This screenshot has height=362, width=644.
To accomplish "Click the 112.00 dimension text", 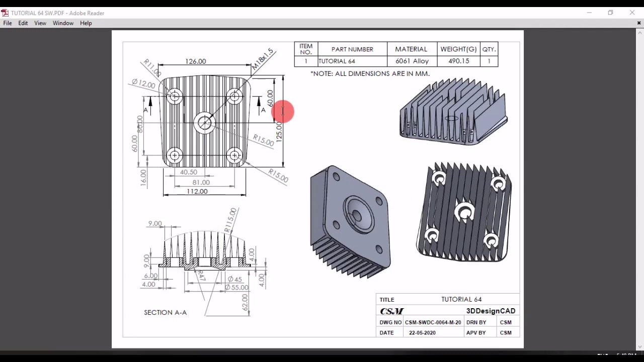I will (x=197, y=192).
